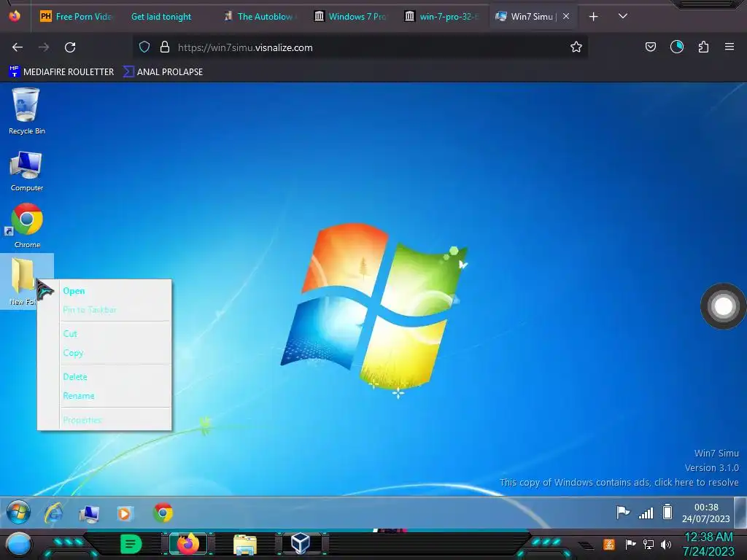Open File Explorer in host taskbar
747x560 pixels.
pyautogui.click(x=245, y=545)
